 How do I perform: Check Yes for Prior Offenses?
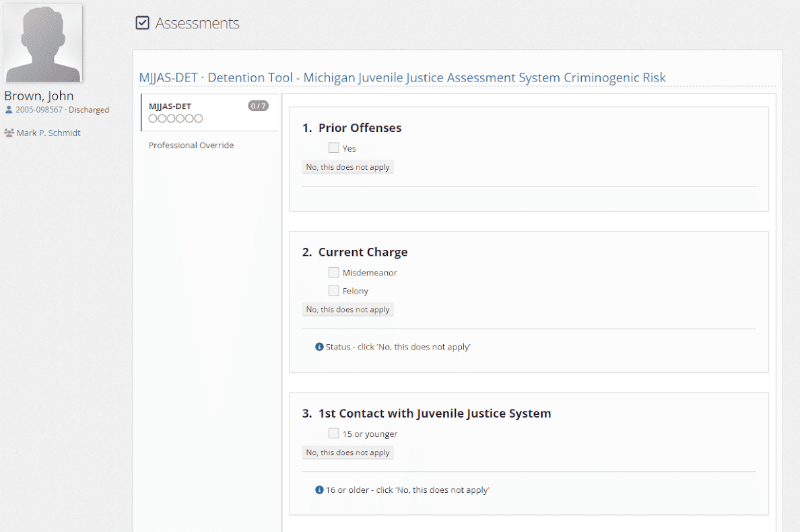pos(333,147)
